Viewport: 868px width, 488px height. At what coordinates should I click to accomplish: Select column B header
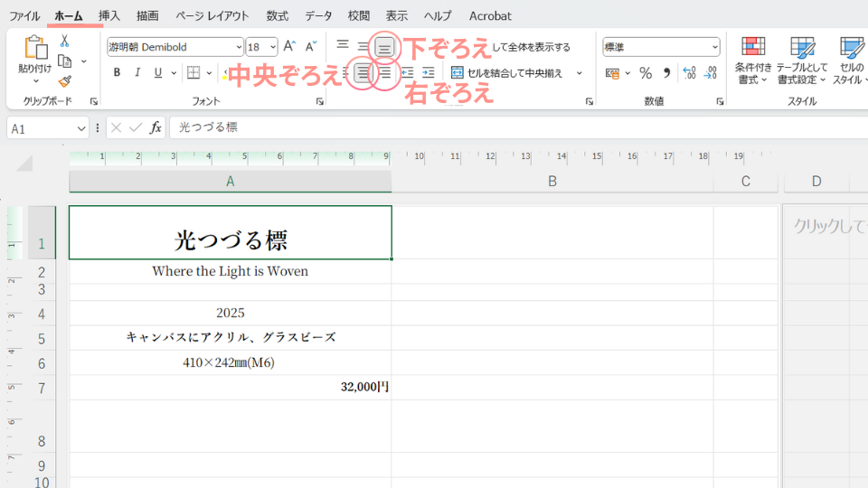(552, 182)
